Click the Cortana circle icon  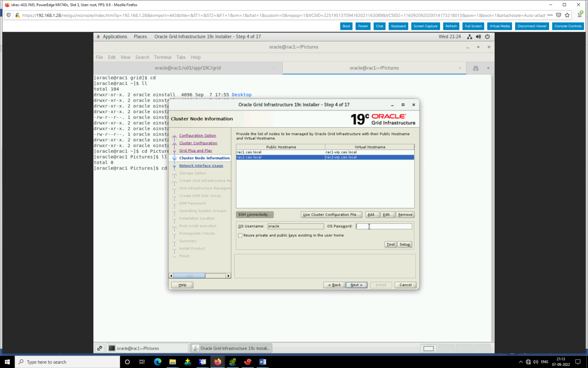(x=127, y=362)
